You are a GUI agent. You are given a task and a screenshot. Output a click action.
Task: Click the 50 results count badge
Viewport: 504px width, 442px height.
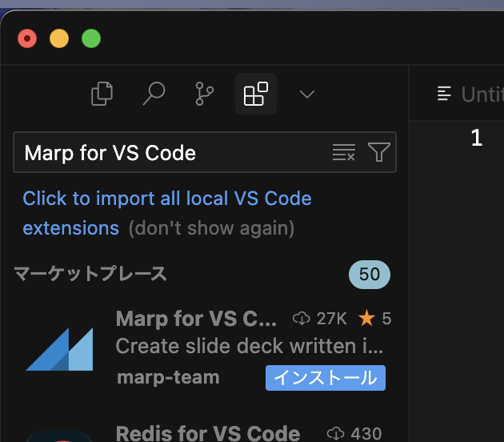pyautogui.click(x=370, y=275)
